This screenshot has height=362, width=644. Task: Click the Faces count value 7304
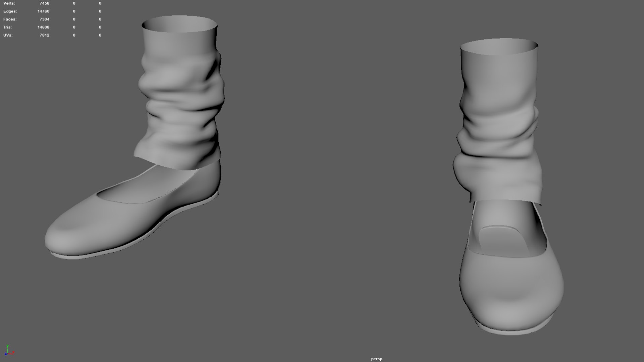[44, 19]
